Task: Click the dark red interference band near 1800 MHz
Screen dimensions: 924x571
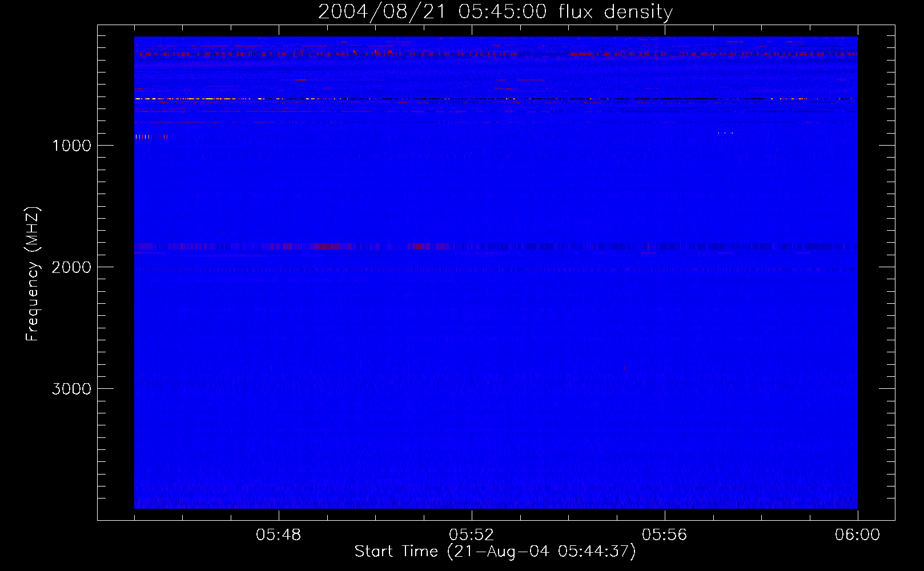Action: click(496, 247)
